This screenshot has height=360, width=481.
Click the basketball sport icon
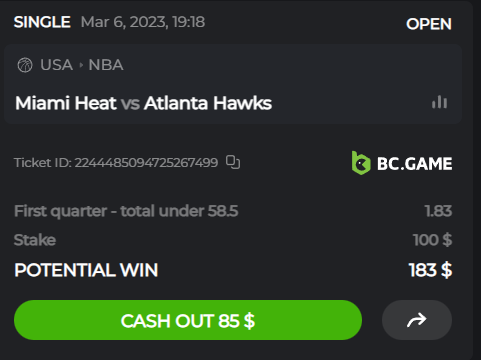(x=25, y=65)
